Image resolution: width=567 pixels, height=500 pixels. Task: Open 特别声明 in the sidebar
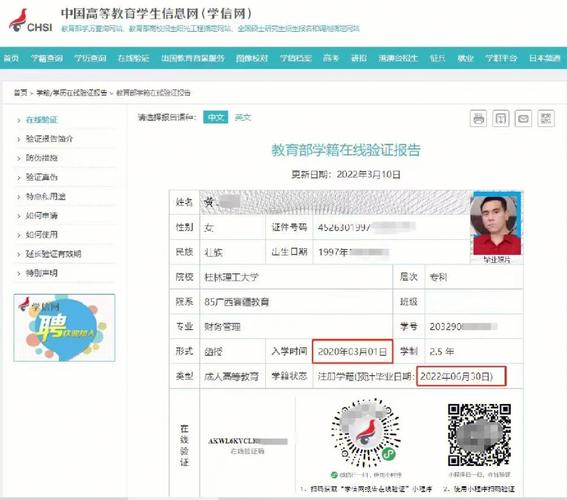click(x=42, y=273)
